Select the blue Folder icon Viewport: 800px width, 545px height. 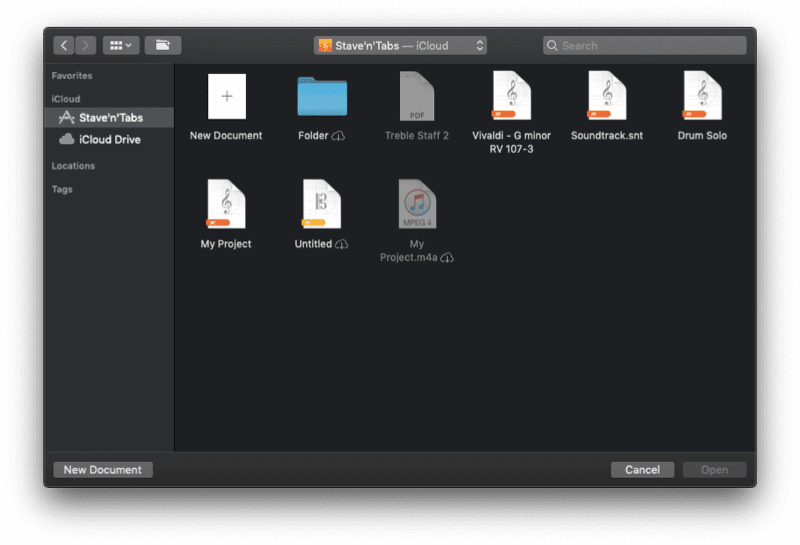322,96
